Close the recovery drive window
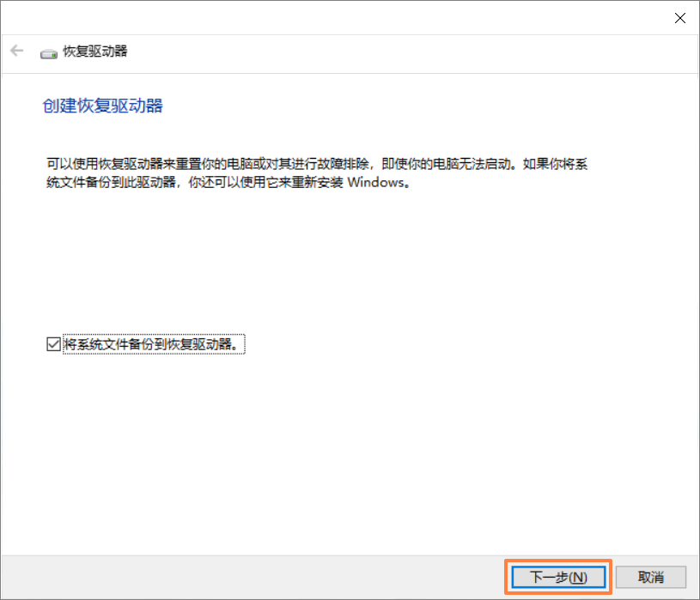The width and height of the screenshot is (700, 600). pyautogui.click(x=680, y=18)
